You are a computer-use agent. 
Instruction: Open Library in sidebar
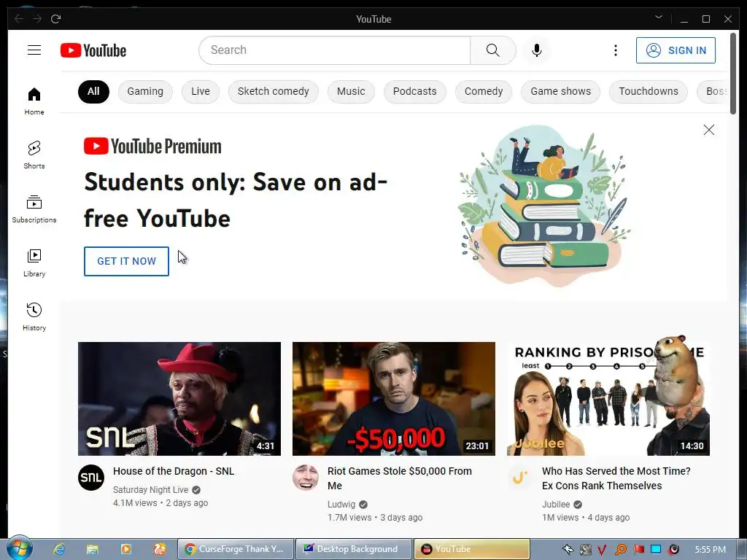(x=34, y=262)
